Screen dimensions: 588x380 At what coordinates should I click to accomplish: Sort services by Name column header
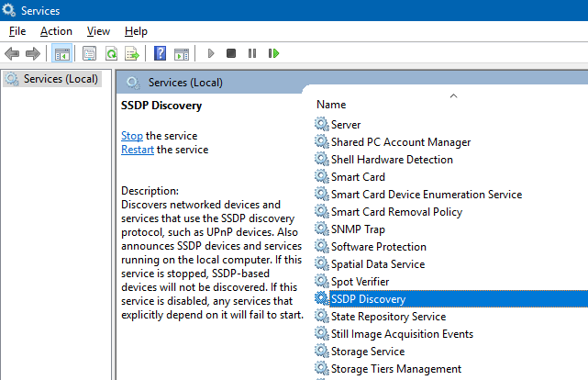331,105
